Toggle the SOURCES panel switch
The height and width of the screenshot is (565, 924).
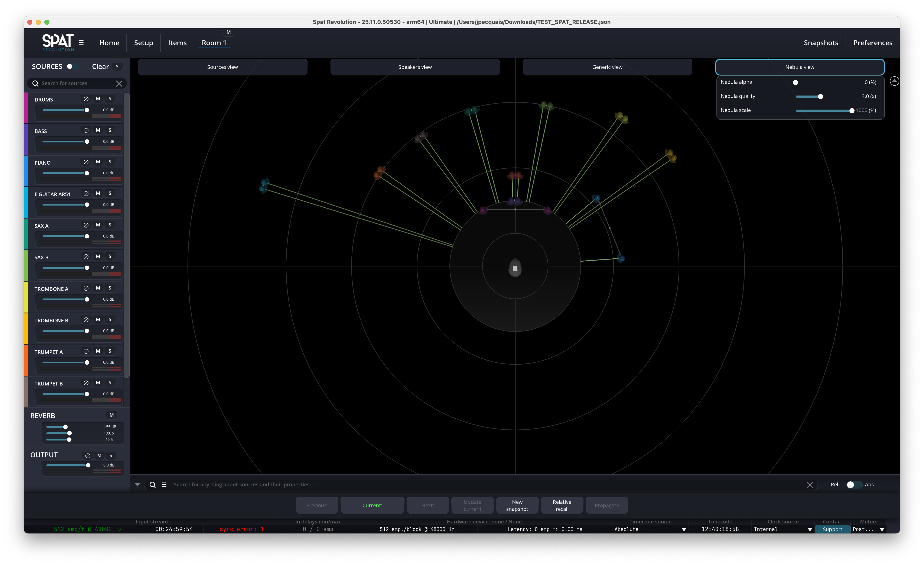tap(72, 66)
